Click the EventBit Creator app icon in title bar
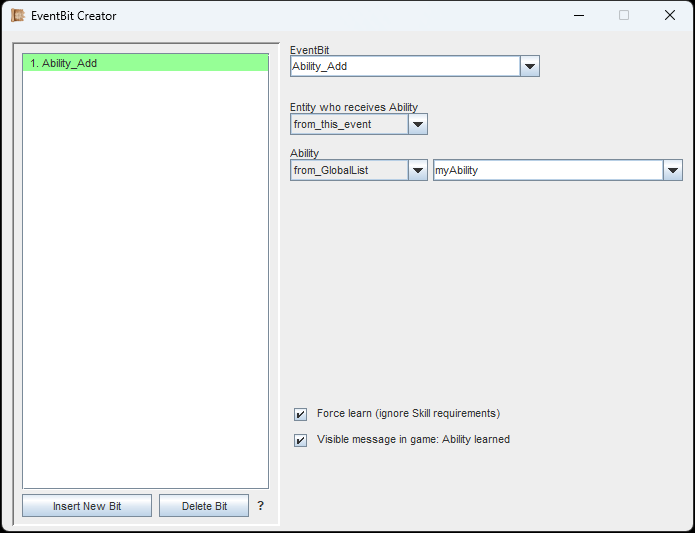This screenshot has height=533, width=695. pos(17,16)
